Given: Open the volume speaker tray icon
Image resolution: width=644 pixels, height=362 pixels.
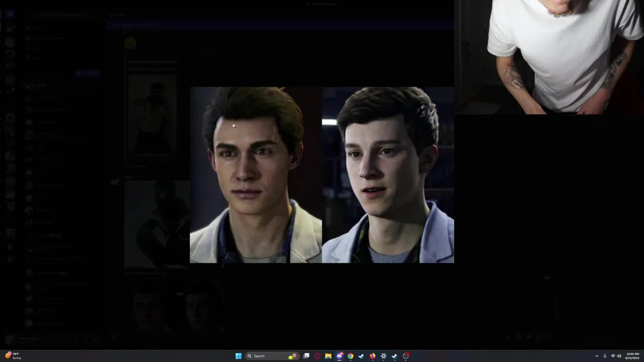Looking at the screenshot, I should point(619,356).
